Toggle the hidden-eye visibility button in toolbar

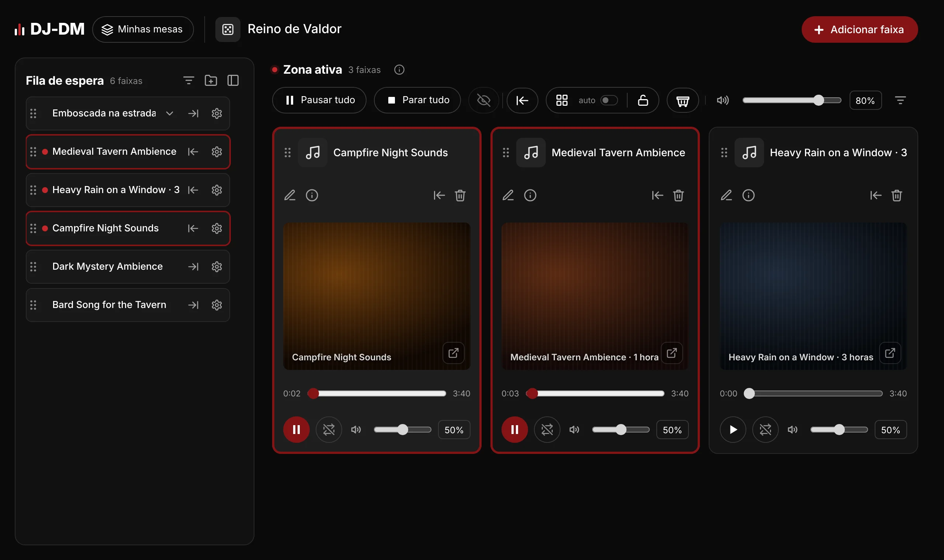click(x=483, y=100)
